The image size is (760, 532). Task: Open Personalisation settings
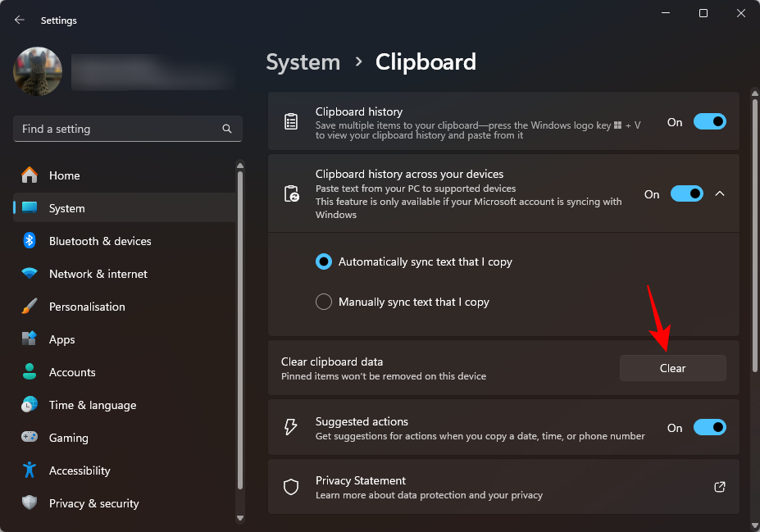(87, 307)
